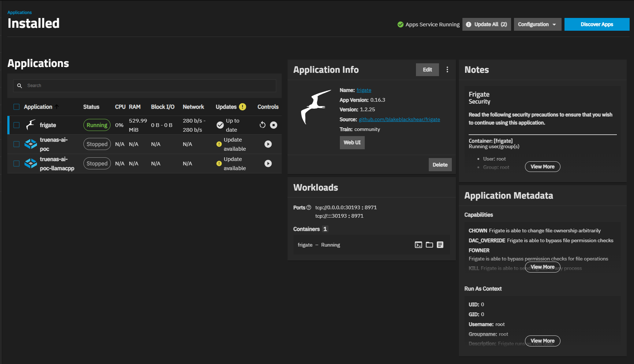Viewport: 634px width, 364px height.
Task: Open the Configuration dropdown
Action: coord(537,25)
